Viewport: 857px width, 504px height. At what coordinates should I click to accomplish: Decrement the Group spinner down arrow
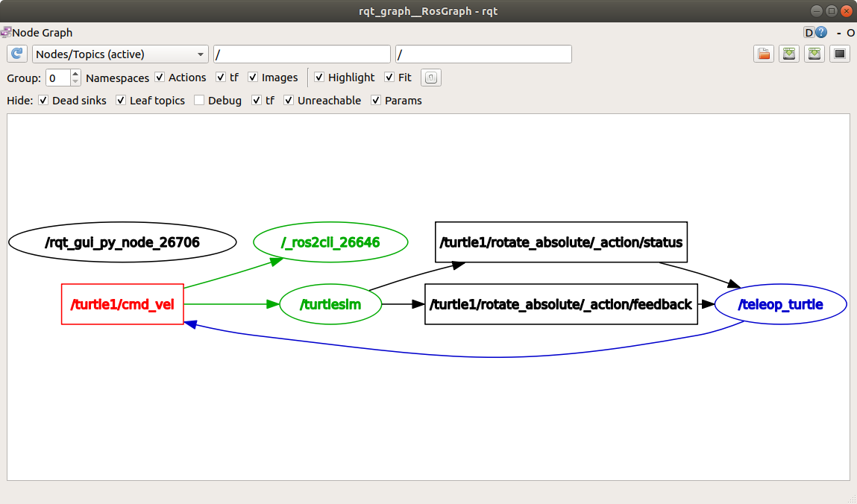tap(75, 81)
